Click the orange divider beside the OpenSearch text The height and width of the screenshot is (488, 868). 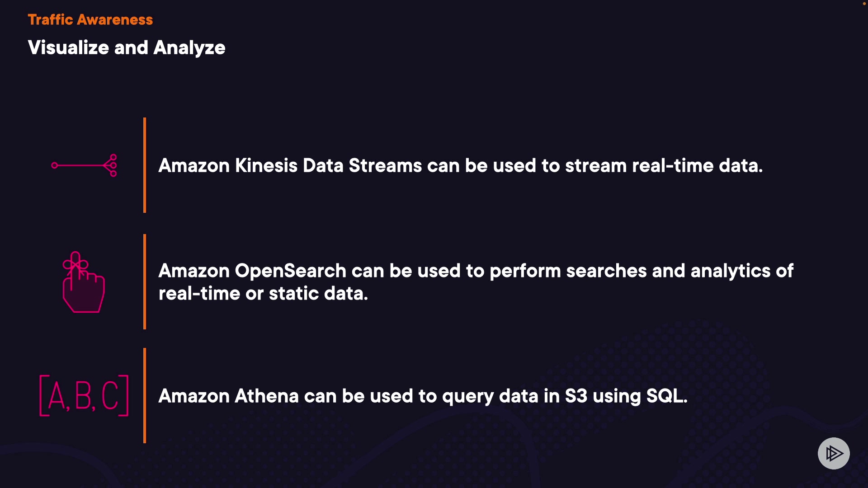[x=145, y=282]
